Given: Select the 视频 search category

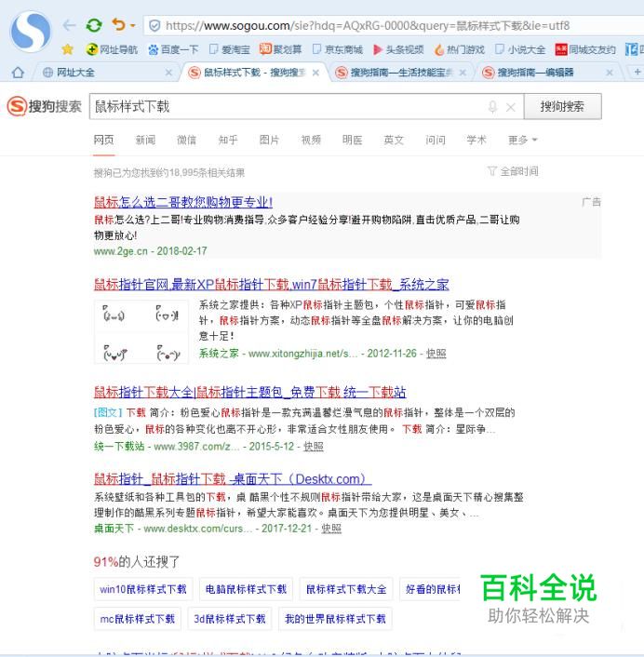Looking at the screenshot, I should pos(311,140).
